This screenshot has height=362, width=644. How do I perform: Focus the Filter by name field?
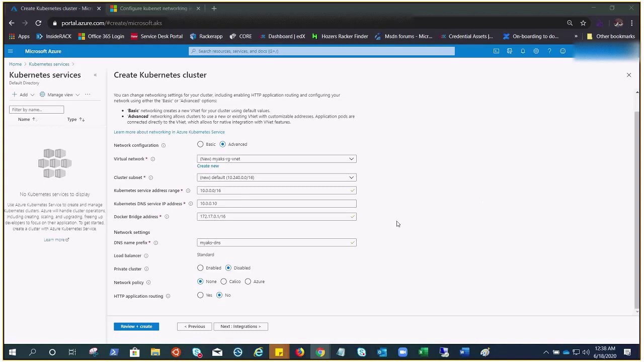pos(36,110)
